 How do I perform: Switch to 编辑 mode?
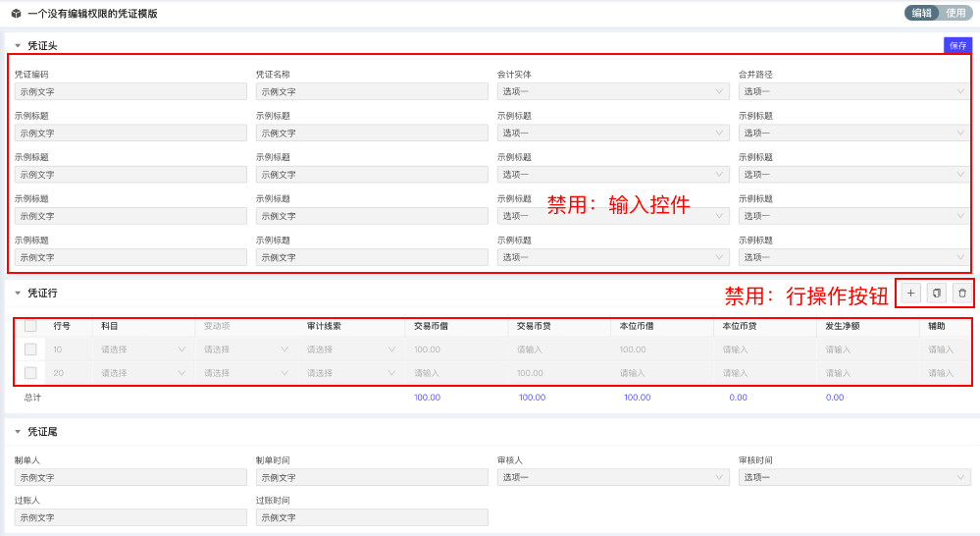pos(921,13)
